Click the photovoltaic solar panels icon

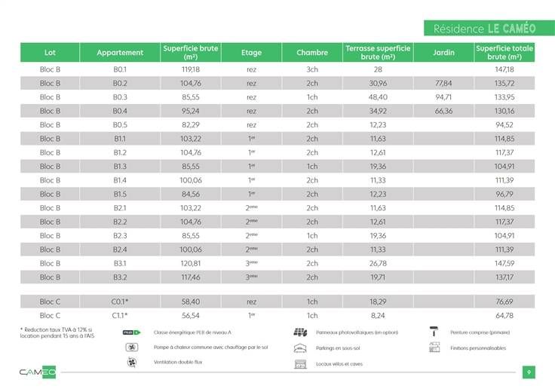coord(300,332)
